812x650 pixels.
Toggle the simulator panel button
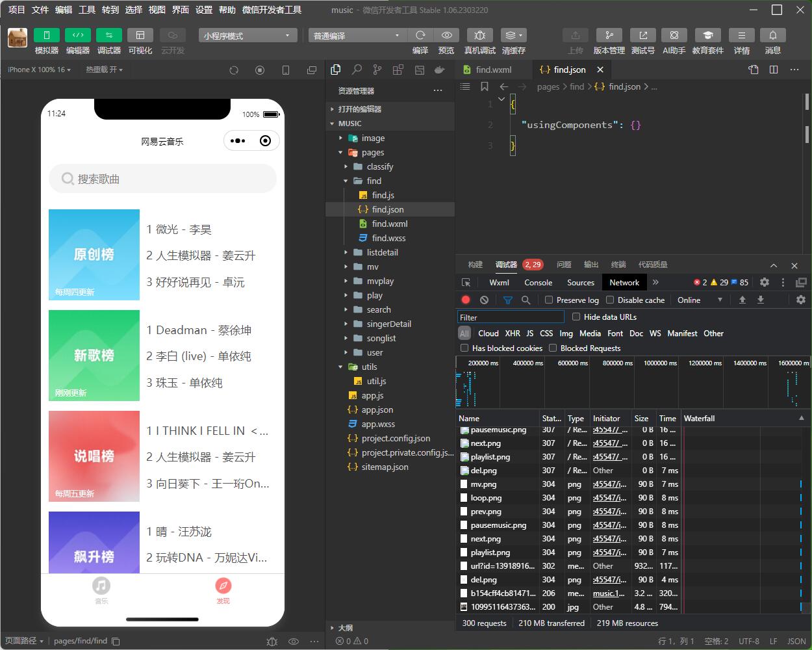click(46, 35)
